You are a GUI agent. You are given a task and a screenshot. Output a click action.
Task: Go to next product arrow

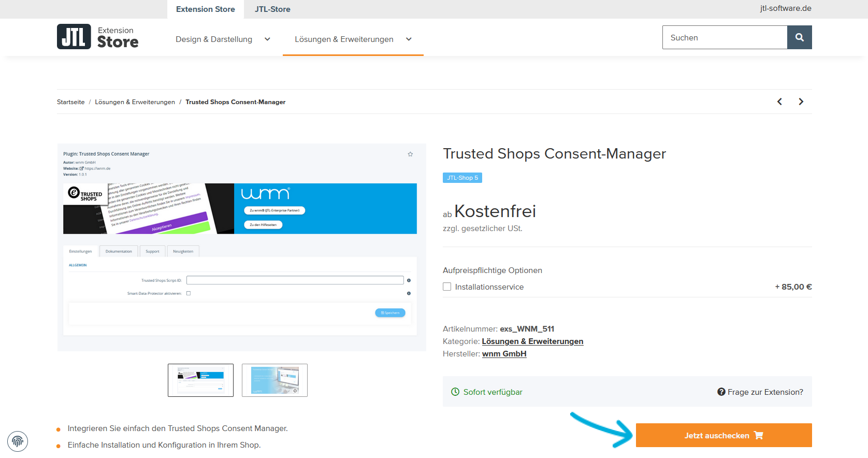(x=801, y=102)
